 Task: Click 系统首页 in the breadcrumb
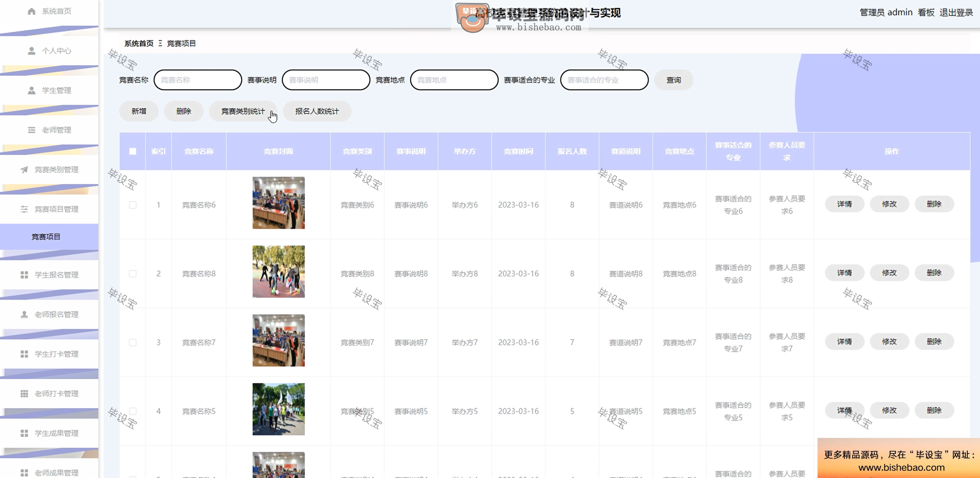(x=139, y=43)
